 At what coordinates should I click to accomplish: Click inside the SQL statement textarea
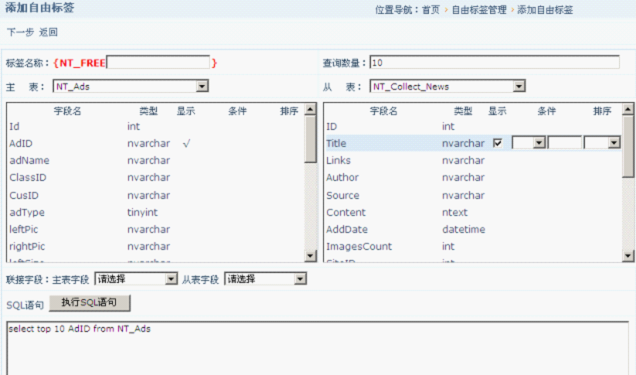pos(318,348)
